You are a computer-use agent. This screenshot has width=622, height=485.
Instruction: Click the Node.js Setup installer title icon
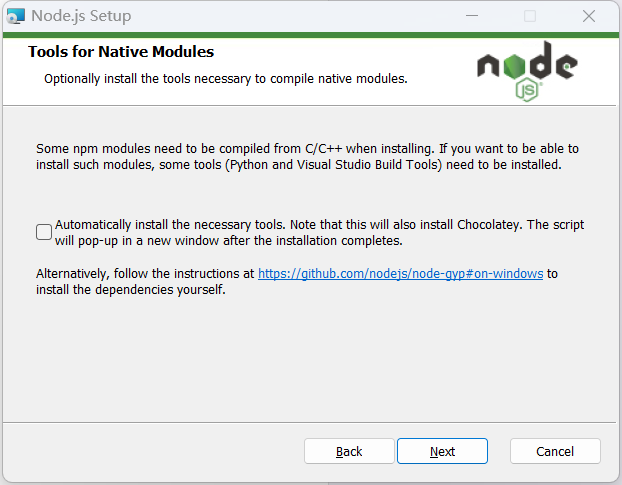[x=16, y=16]
